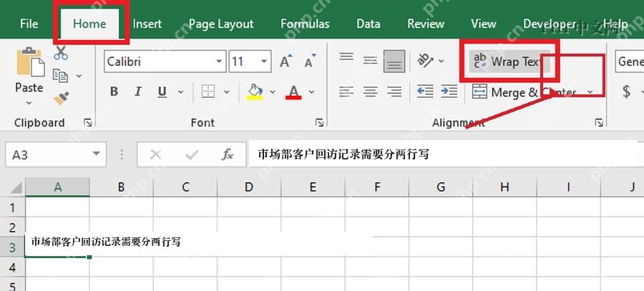The image size is (644, 291).
Task: Align text right in cell
Action: (394, 91)
